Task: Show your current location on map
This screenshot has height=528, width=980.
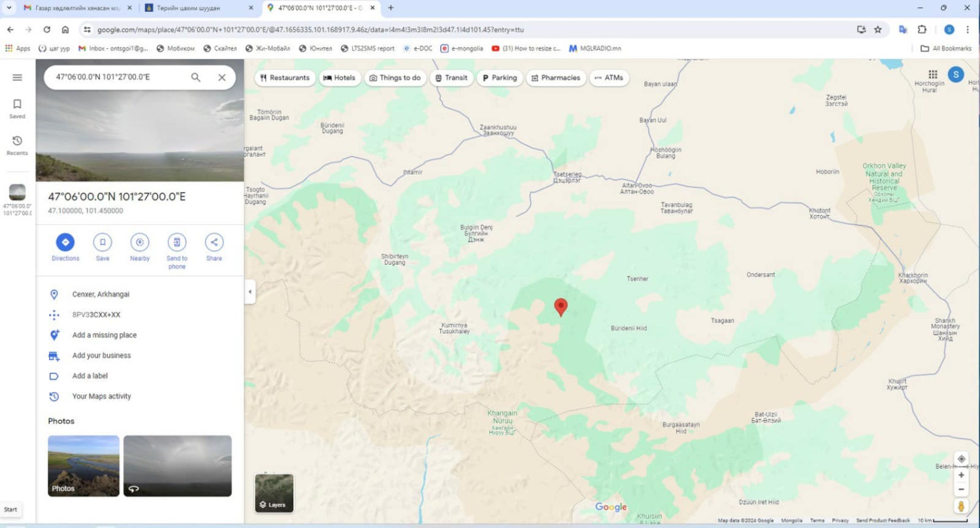Action: click(961, 459)
